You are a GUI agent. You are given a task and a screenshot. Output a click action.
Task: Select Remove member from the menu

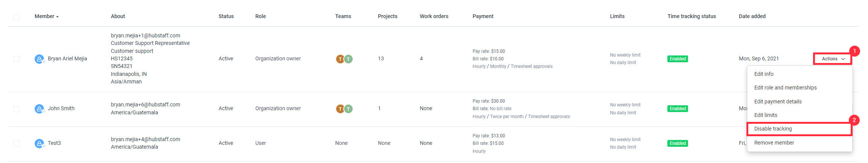coord(774,143)
